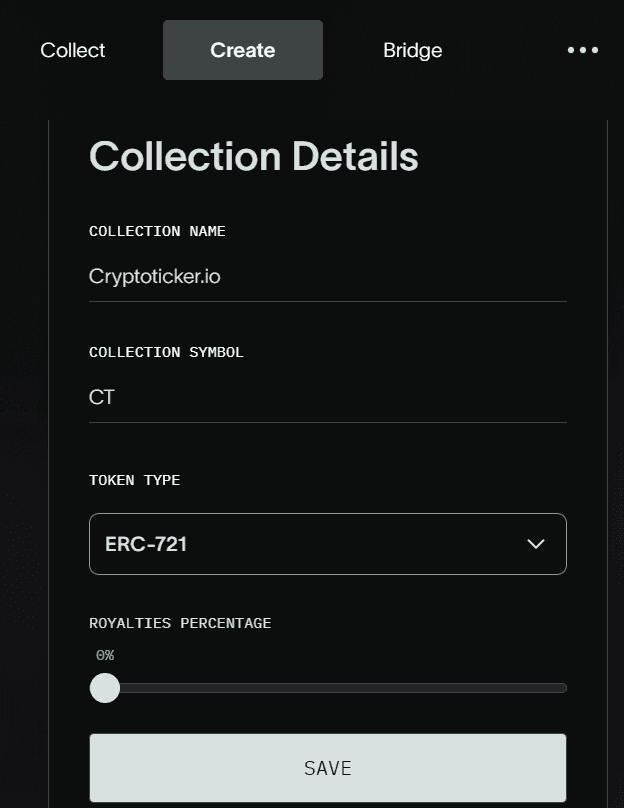Viewport: 624px width, 808px height.
Task: Click the ROYALTIES PERCENTAGE label
Action: pos(180,623)
